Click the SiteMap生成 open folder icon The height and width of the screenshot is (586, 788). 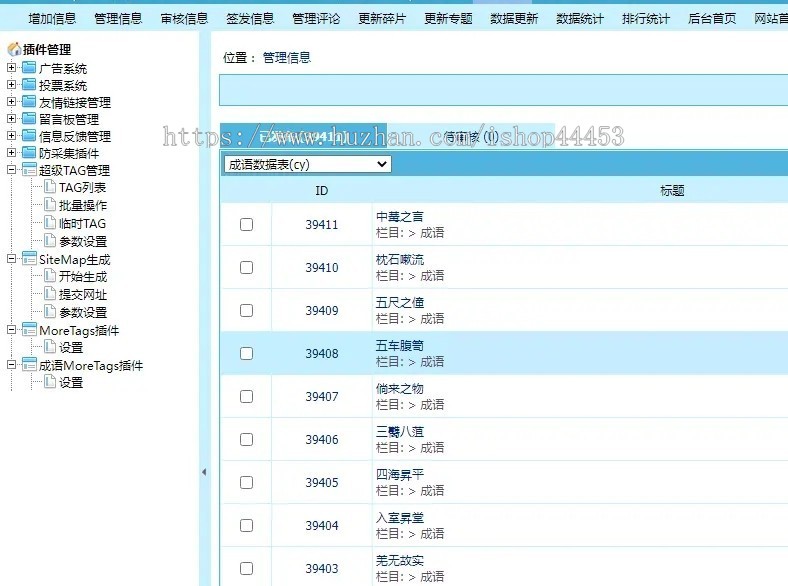pyautogui.click(x=29, y=259)
